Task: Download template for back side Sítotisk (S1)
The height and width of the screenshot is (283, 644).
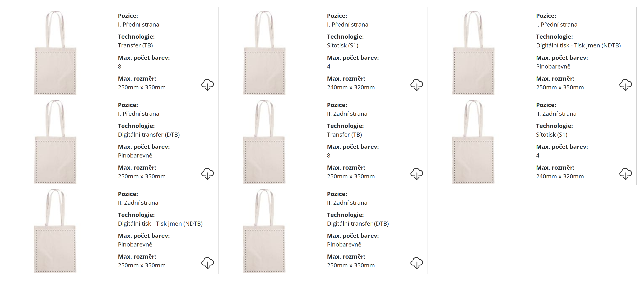Action: 625,174
